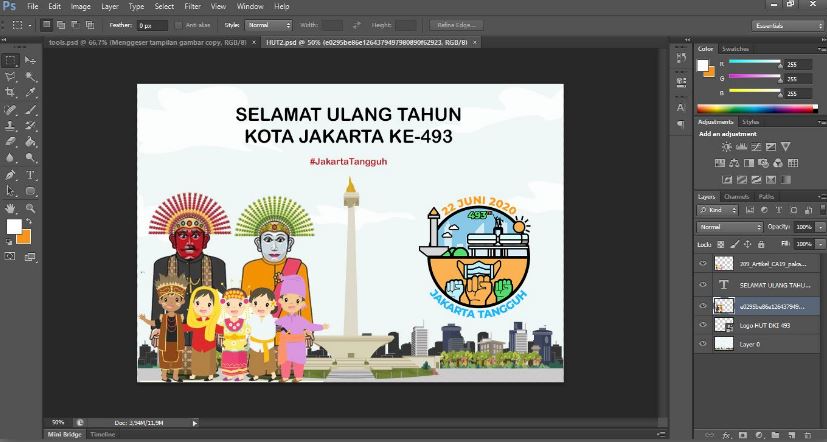Open the Filter menu
The width and height of the screenshot is (827, 442).
(193, 7)
